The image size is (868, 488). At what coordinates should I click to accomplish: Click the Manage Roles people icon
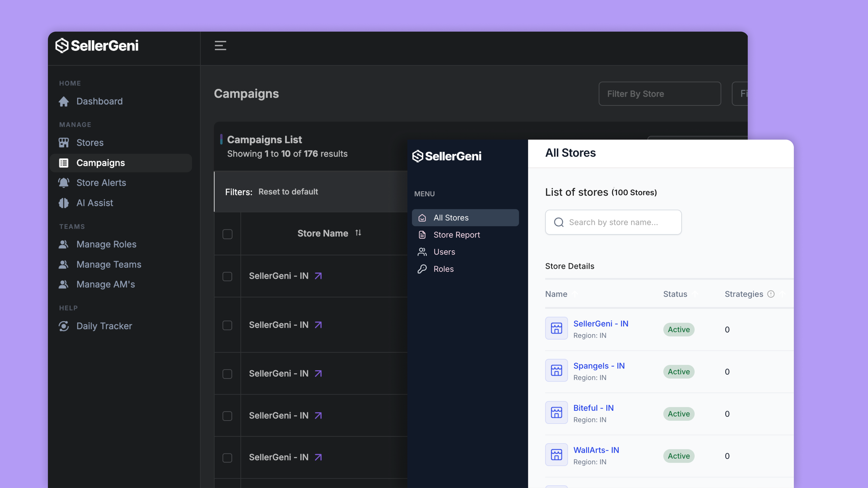coord(63,244)
